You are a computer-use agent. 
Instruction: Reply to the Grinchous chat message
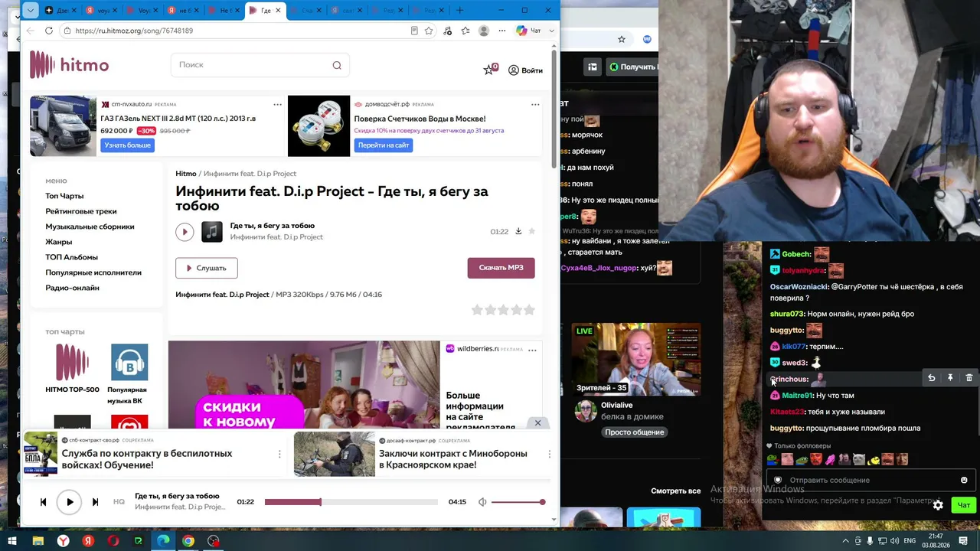point(931,378)
